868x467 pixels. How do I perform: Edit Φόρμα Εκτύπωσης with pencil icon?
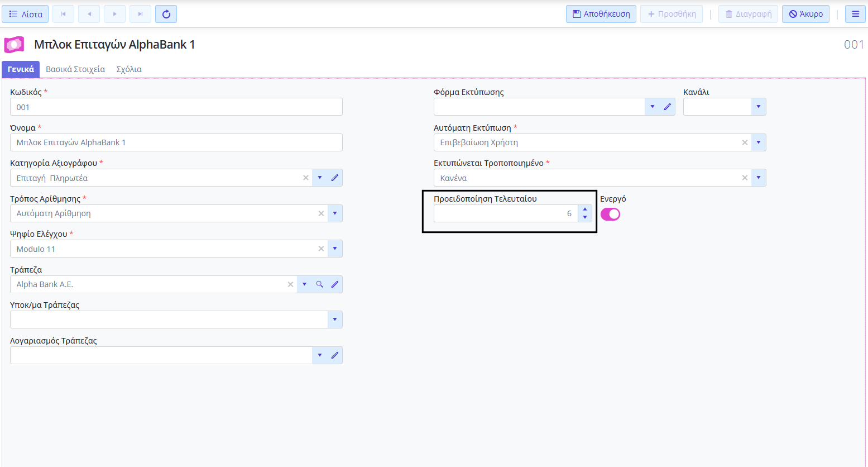click(x=667, y=107)
